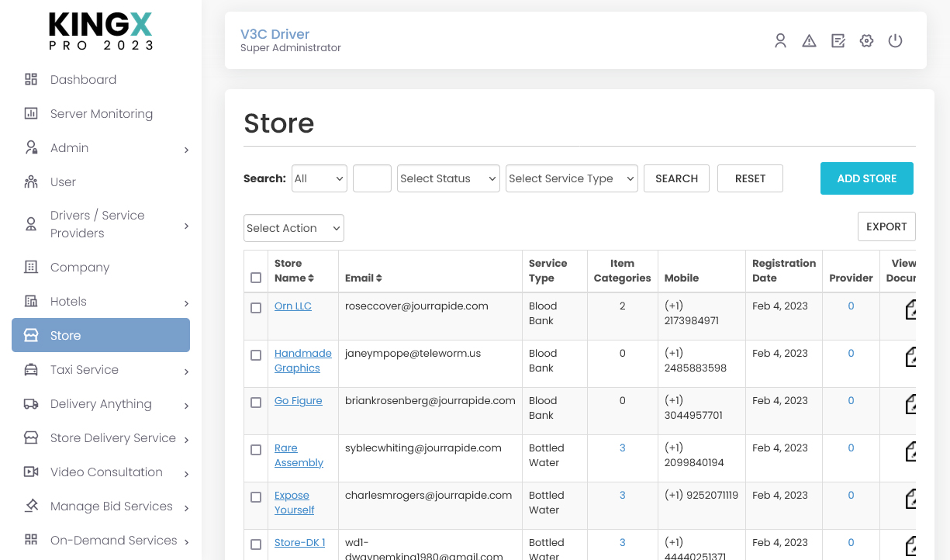Open the user profile icon in header
The height and width of the screenshot is (560, 950).
coord(780,41)
